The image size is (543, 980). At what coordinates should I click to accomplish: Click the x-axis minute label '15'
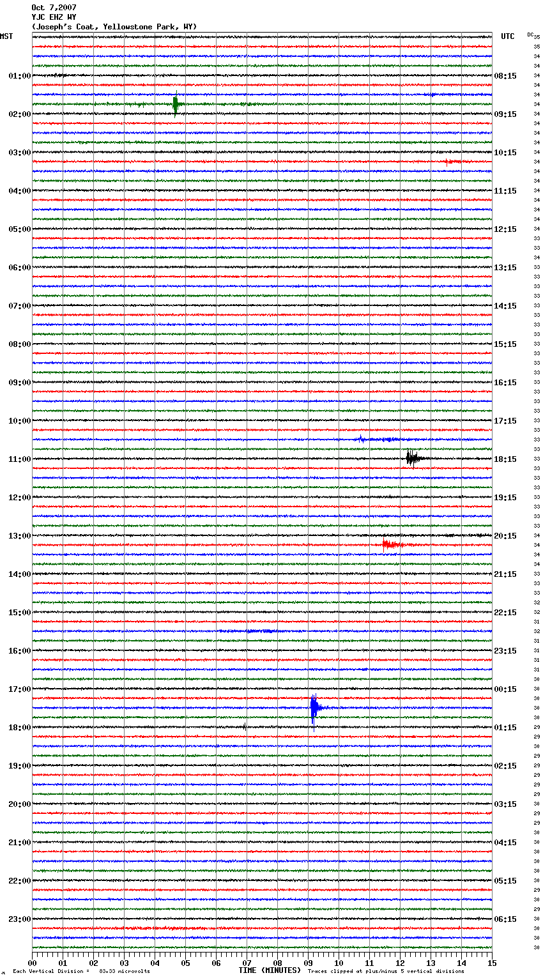click(492, 963)
